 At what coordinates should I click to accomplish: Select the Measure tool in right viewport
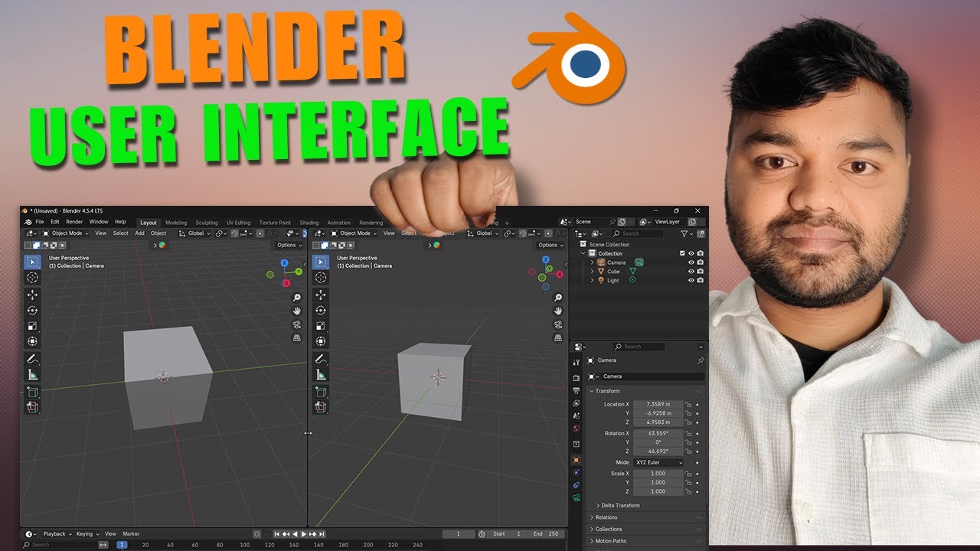tap(320, 374)
